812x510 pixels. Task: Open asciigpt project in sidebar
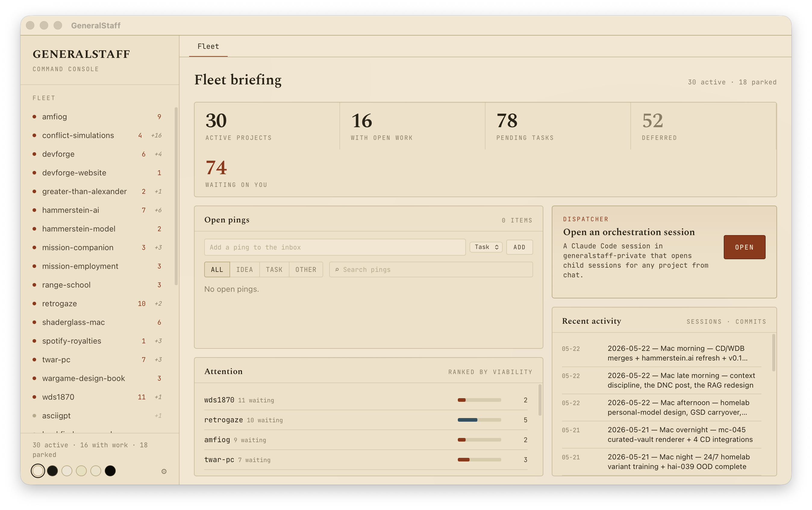click(x=97, y=416)
